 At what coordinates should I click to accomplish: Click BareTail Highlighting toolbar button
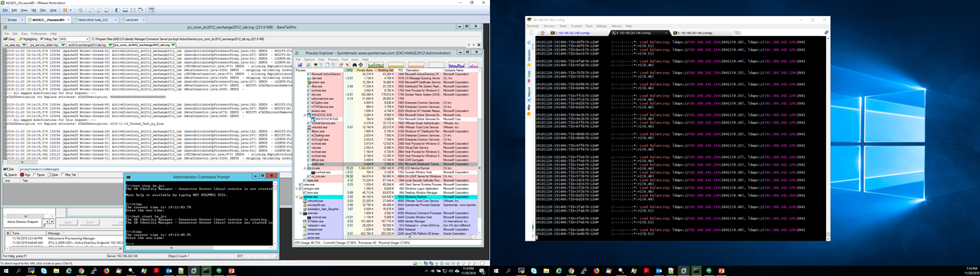pyautogui.click(x=28, y=39)
